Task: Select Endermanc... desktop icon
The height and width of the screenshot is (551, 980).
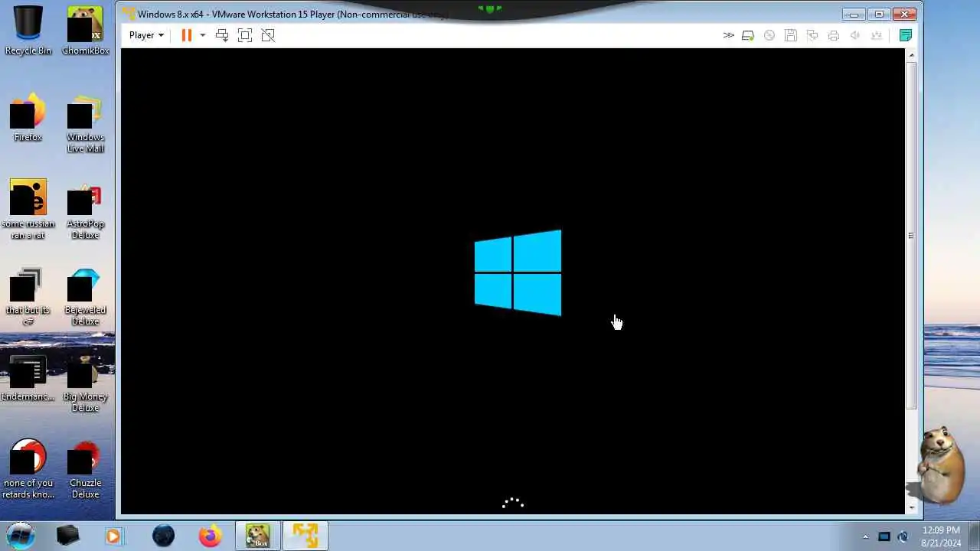Action: tap(28, 377)
